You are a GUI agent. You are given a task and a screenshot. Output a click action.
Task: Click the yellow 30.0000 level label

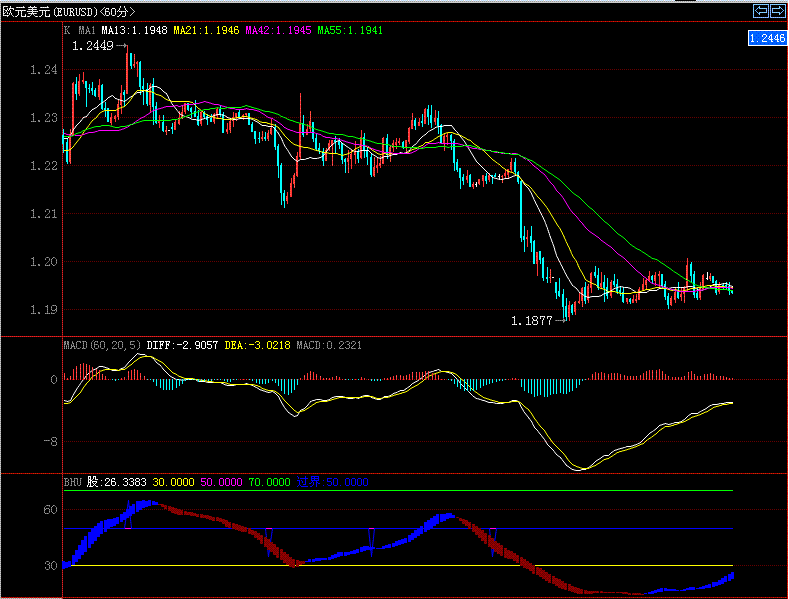(x=173, y=482)
